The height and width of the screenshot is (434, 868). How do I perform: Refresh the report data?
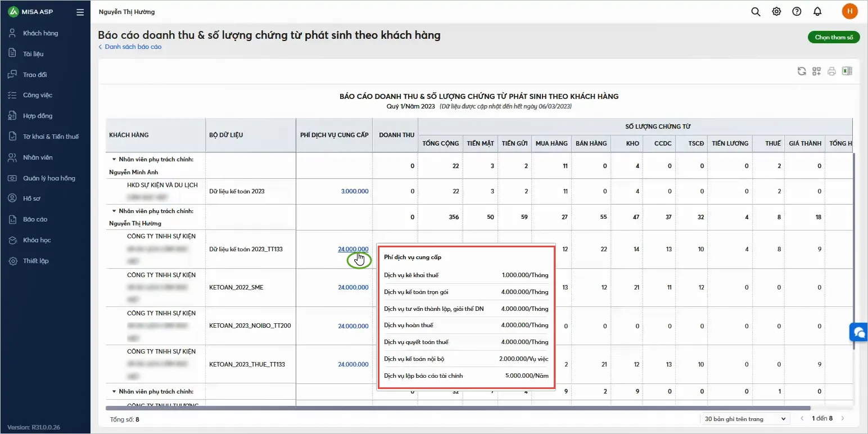802,71
